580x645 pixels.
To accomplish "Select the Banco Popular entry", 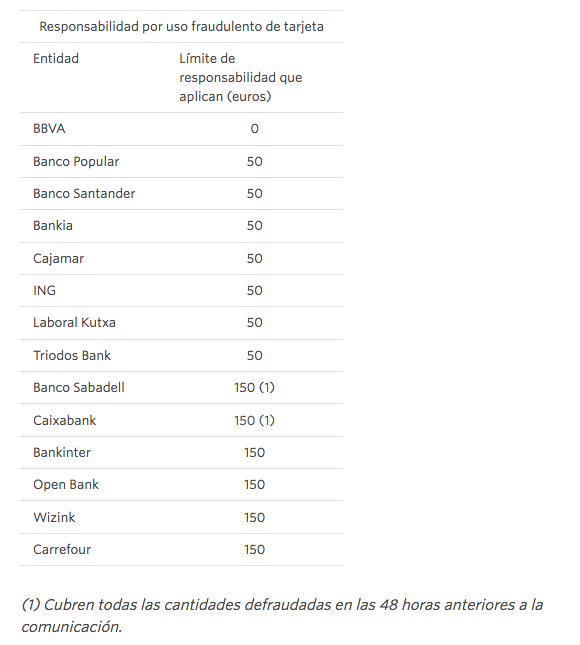I will [x=76, y=162].
